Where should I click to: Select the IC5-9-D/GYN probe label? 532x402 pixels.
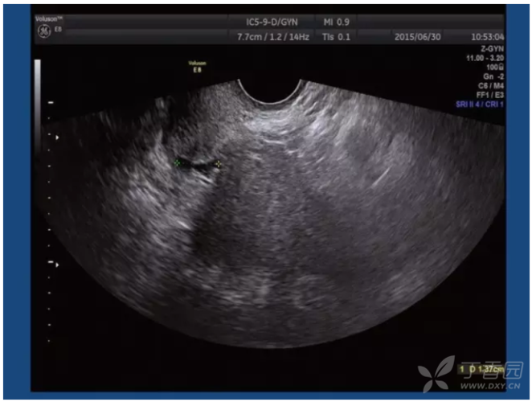[272, 22]
